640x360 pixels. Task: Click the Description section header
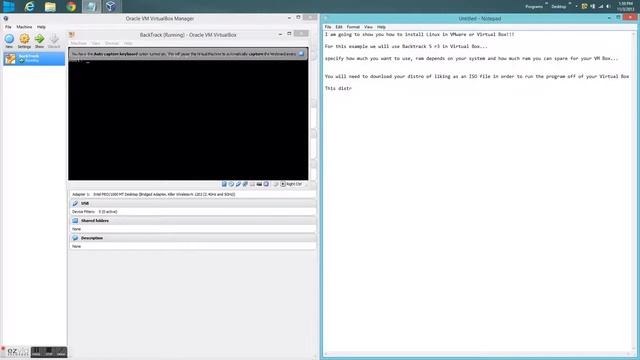(x=193, y=238)
